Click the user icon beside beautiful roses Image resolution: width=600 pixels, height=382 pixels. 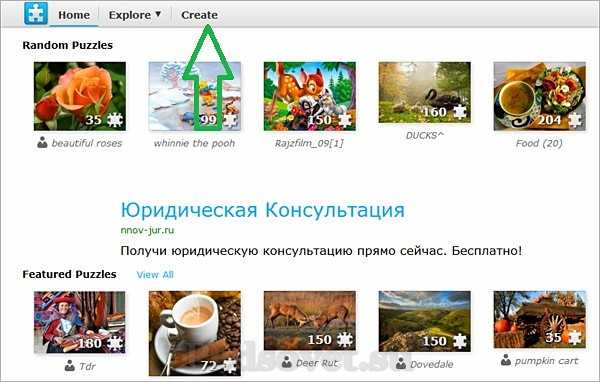[42, 143]
